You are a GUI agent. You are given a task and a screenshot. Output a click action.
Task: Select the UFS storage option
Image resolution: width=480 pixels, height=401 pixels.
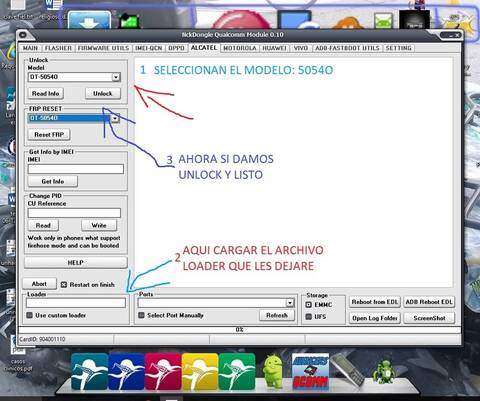point(309,317)
